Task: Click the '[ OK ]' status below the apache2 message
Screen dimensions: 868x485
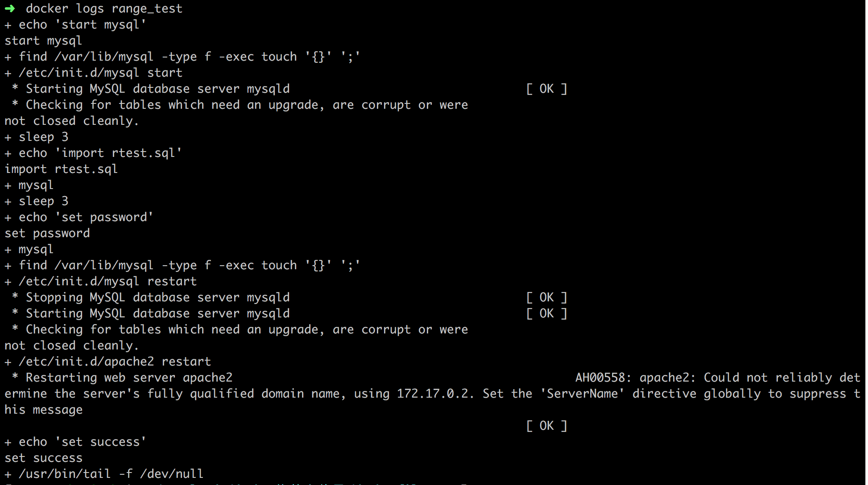Action: coord(546,426)
